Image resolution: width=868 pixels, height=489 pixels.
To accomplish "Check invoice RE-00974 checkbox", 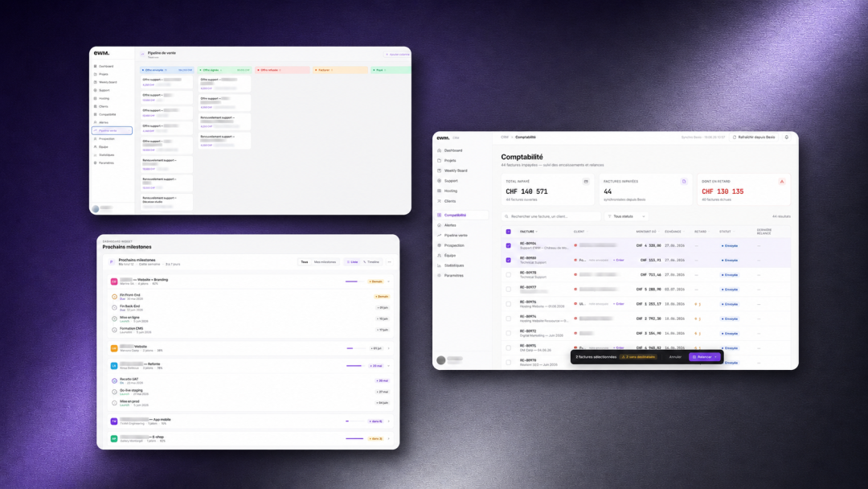I will (x=508, y=318).
